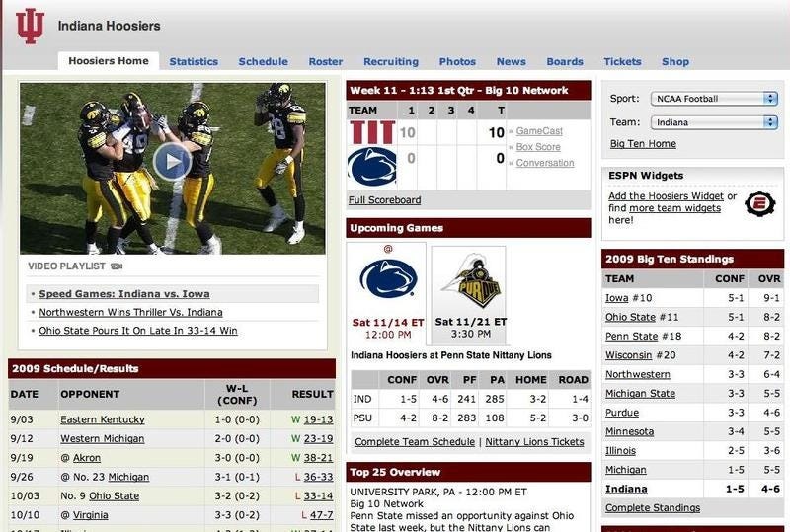Click the PSU row's 8-2 overall record

coord(439,418)
